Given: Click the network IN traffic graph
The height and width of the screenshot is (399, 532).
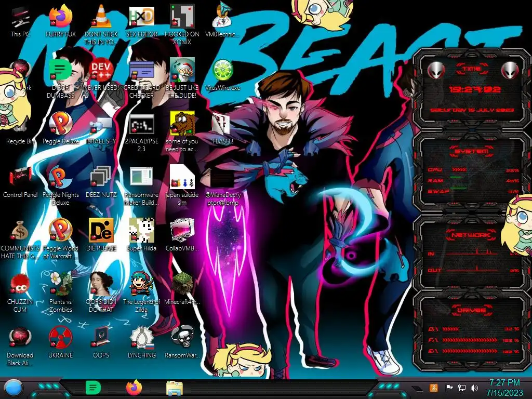Looking at the screenshot, I should click(472, 252).
